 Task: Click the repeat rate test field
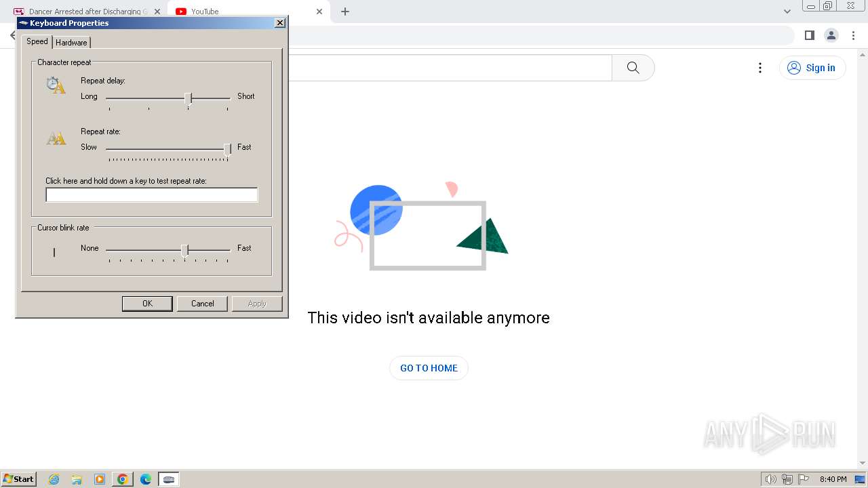152,195
